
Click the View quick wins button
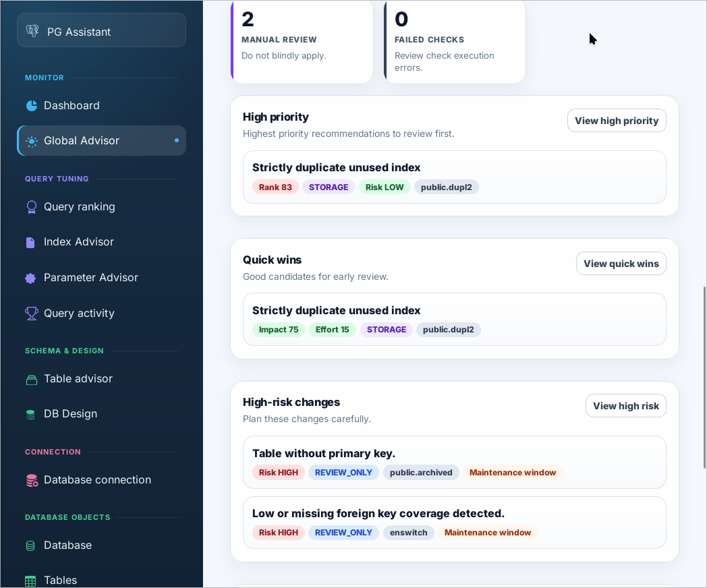tap(621, 263)
